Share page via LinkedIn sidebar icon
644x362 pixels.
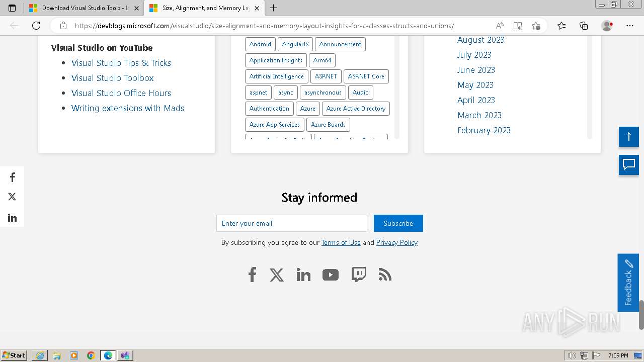[12, 218]
